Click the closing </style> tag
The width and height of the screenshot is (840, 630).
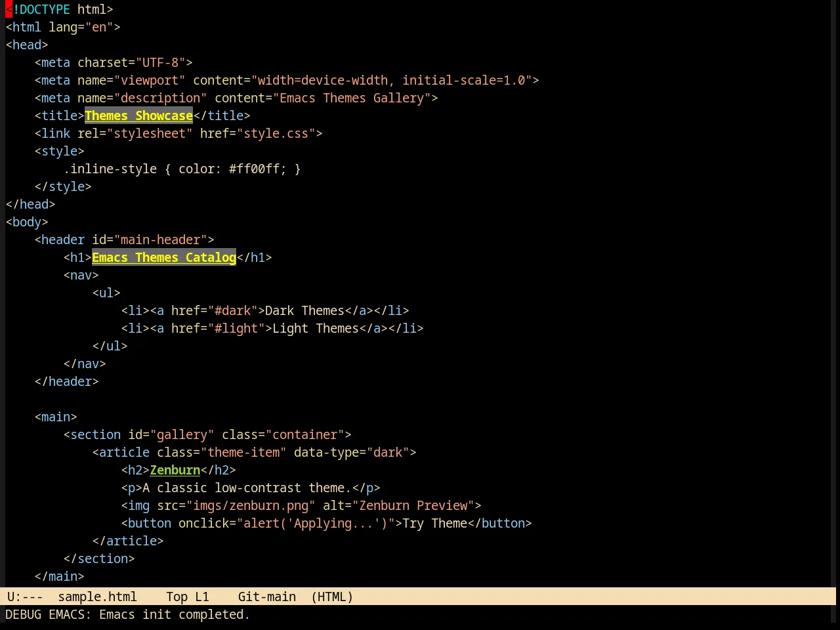[63, 186]
